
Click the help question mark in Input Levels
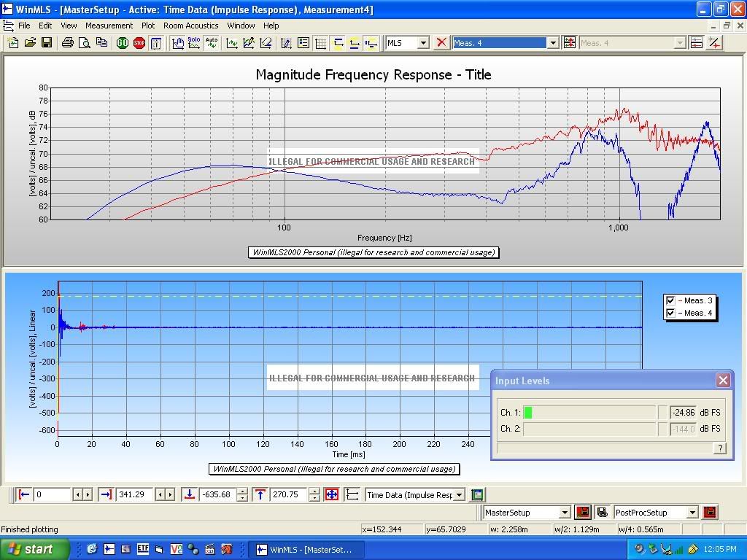coord(720,448)
